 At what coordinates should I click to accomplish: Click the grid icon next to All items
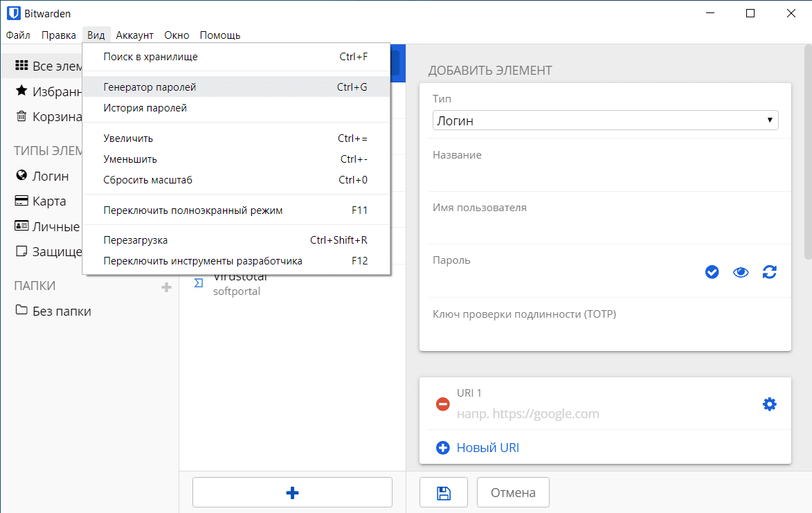(21, 65)
